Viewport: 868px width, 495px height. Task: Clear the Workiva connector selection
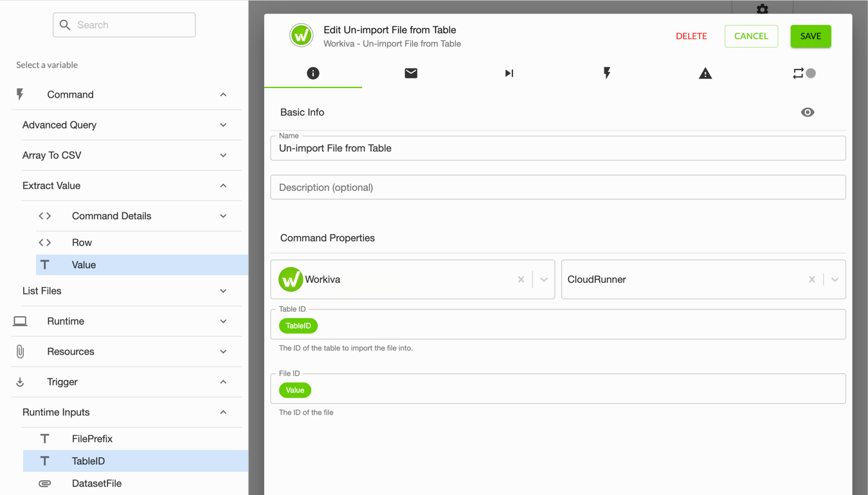[x=521, y=280]
